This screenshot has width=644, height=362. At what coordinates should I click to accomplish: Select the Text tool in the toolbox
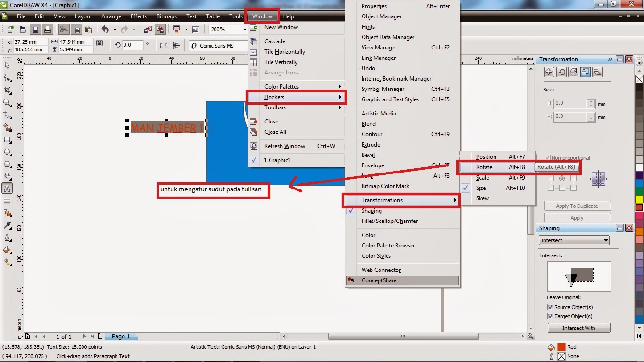pyautogui.click(x=7, y=189)
